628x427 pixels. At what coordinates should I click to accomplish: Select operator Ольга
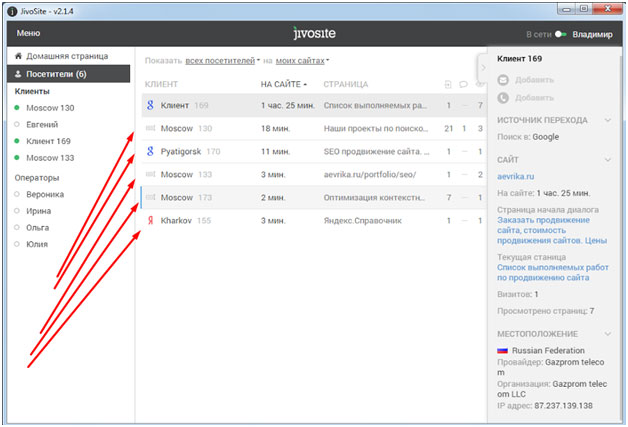[x=38, y=228]
